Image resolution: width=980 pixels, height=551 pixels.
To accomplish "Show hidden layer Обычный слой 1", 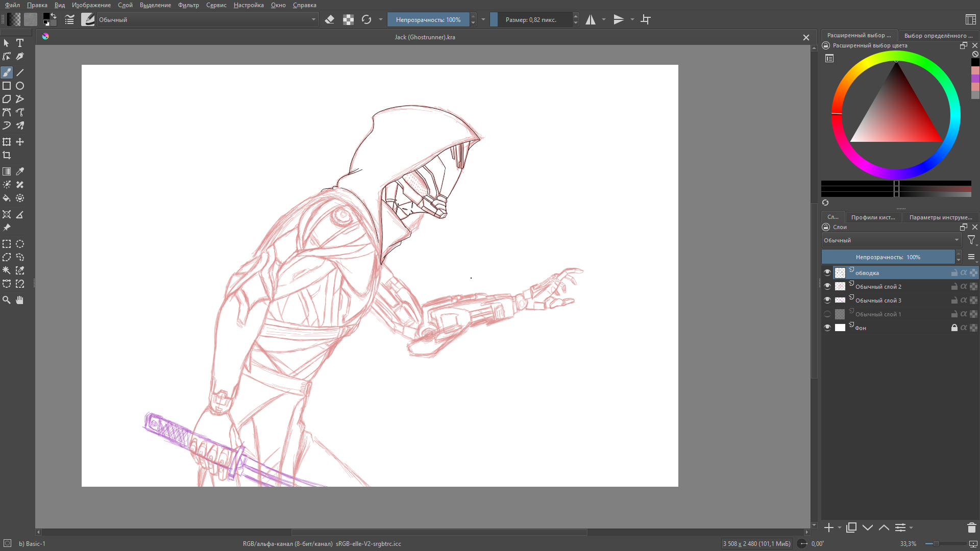I will pos(827,314).
